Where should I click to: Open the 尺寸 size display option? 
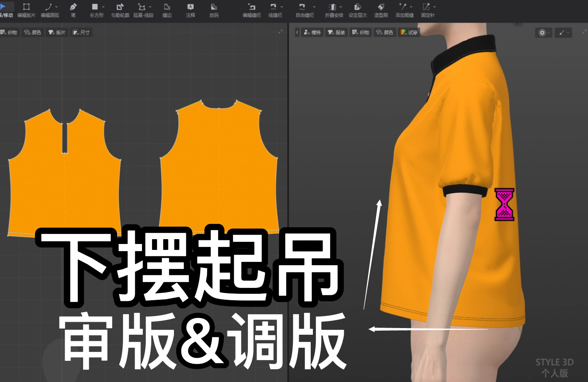point(81,32)
